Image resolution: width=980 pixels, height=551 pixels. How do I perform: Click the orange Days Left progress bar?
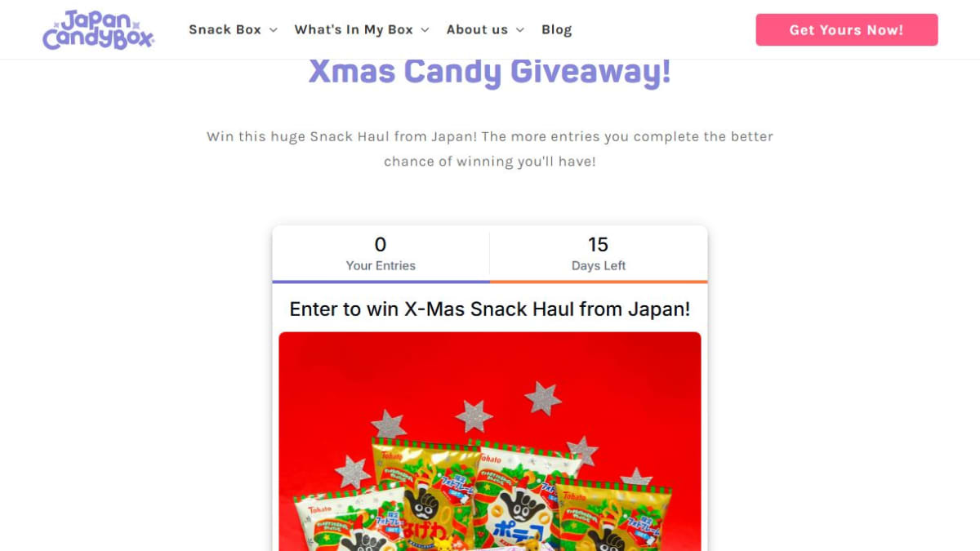(599, 282)
